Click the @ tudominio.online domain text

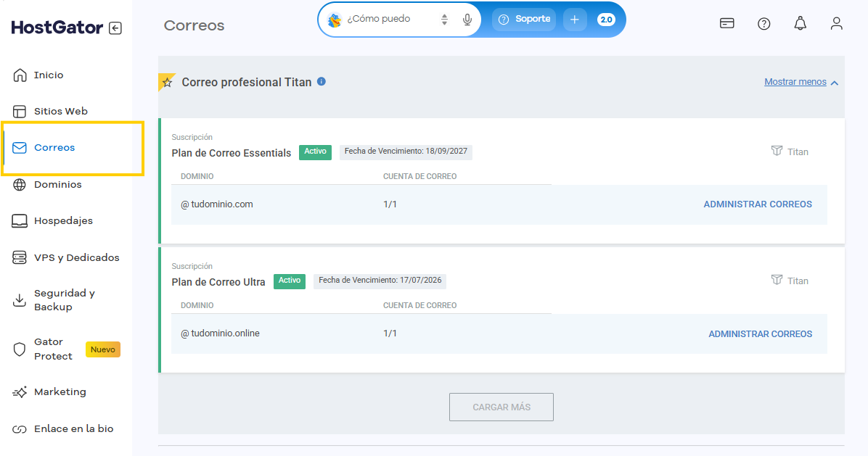[x=221, y=333]
